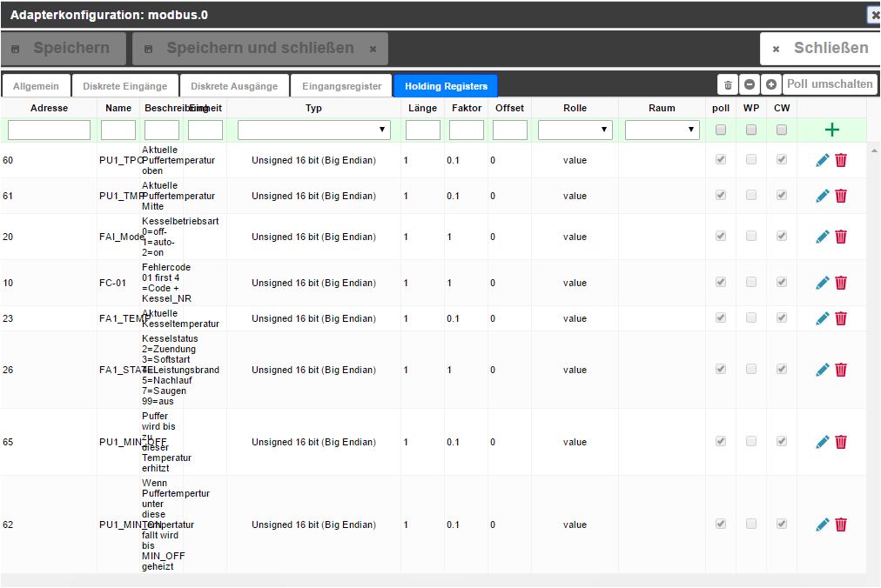Click the address cell showing 62
Screen dimensions: 881x588
(8, 525)
